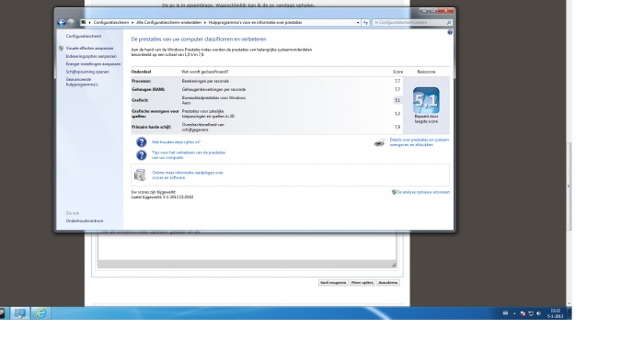Viewport: 644px width, 362px height.
Task: Open the address bar history dropdown arrow
Action: [x=358, y=23]
